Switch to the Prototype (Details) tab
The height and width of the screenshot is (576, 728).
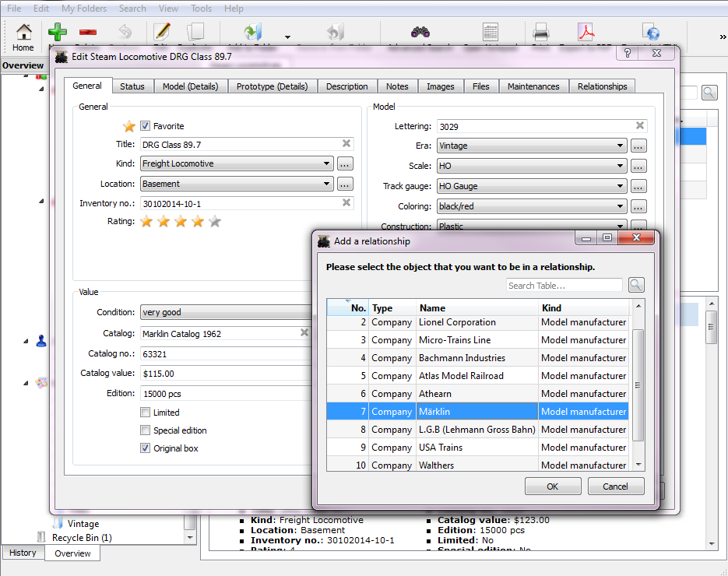[x=272, y=86]
